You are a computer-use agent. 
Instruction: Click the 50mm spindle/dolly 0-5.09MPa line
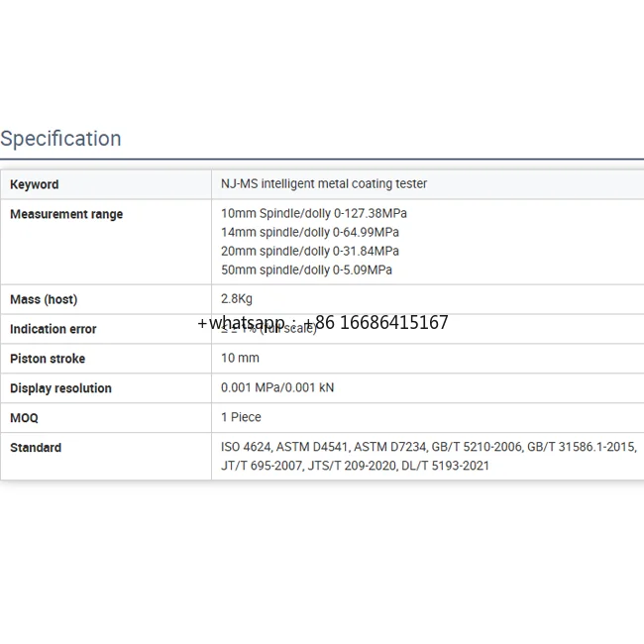point(306,269)
